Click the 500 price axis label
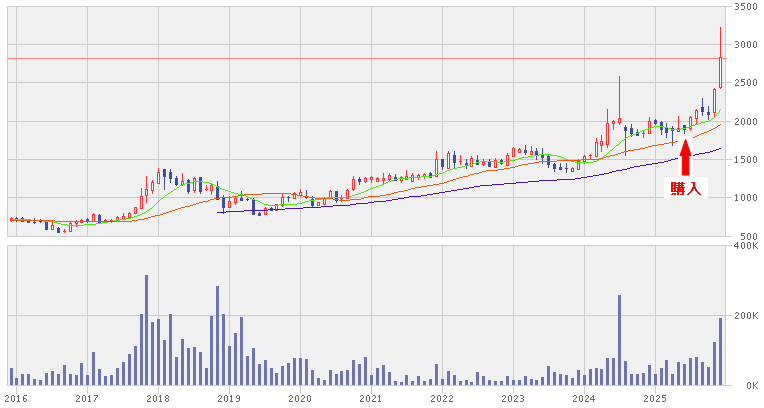764x408 pixels. click(x=747, y=236)
